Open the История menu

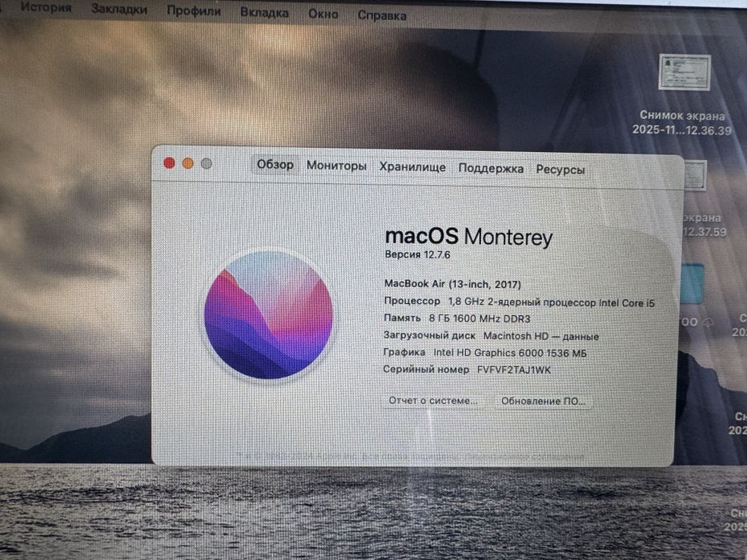coord(46,8)
